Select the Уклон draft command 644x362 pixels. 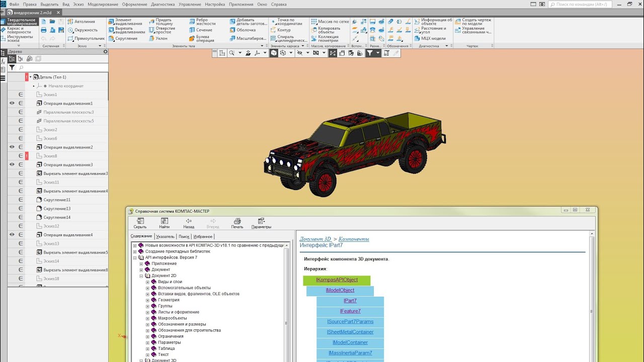pyautogui.click(x=158, y=38)
